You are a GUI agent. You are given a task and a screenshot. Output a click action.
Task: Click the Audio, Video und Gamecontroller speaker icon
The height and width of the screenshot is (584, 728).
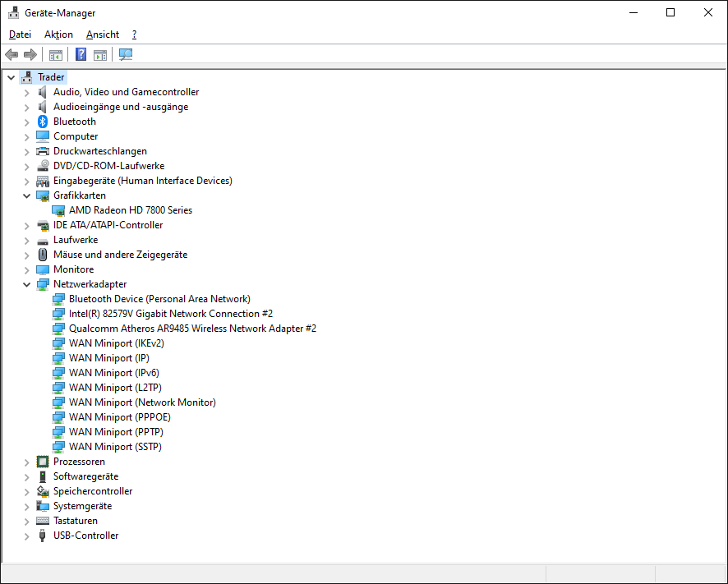point(43,92)
